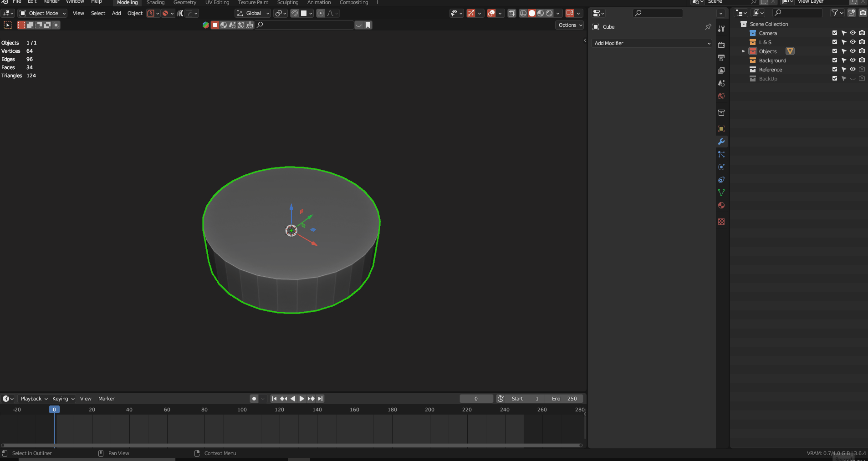Switch viewport to Wireframe shading
The width and height of the screenshot is (868, 461).
coord(523,13)
